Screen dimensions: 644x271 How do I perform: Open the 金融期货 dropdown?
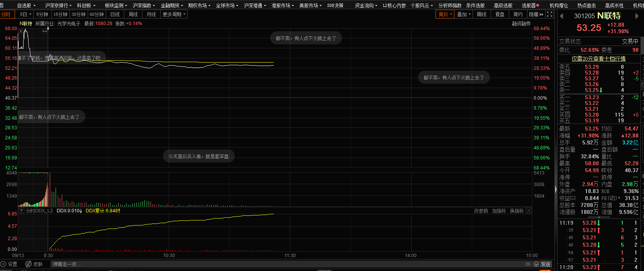172,5
